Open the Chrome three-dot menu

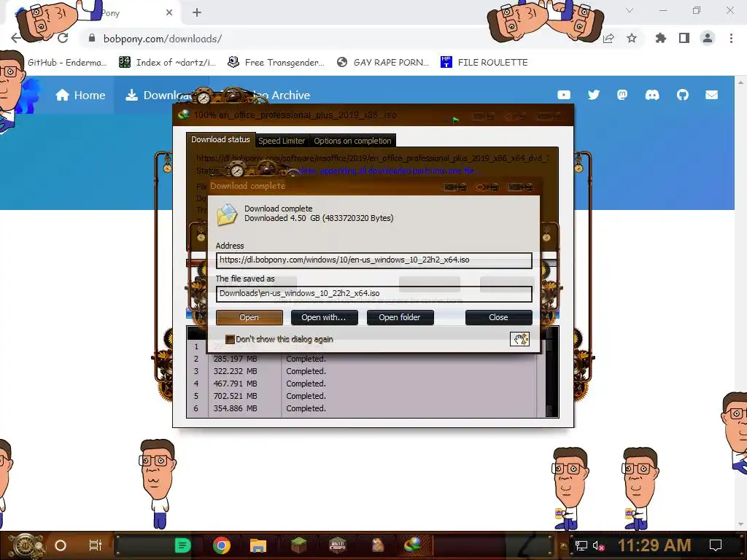pos(731,39)
